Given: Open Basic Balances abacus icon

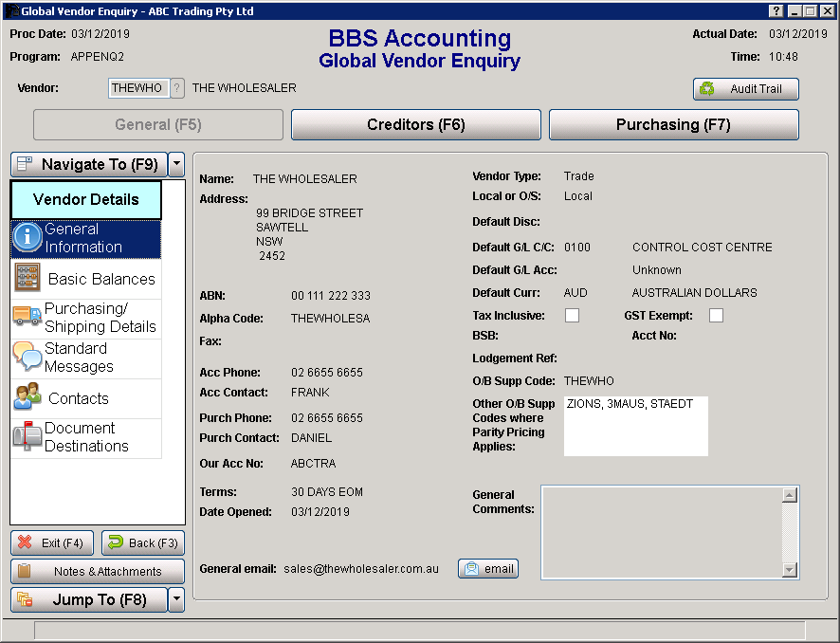Looking at the screenshot, I should [x=27, y=279].
